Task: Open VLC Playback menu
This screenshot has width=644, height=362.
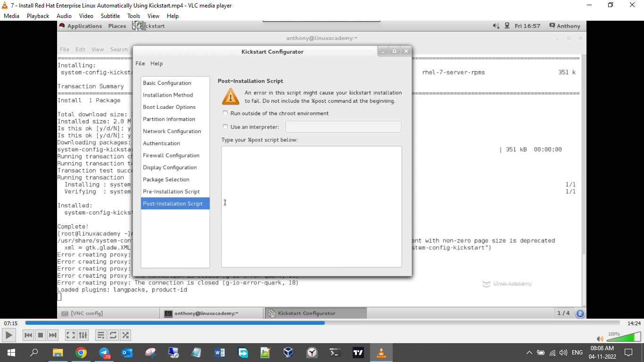Action: coord(38,16)
